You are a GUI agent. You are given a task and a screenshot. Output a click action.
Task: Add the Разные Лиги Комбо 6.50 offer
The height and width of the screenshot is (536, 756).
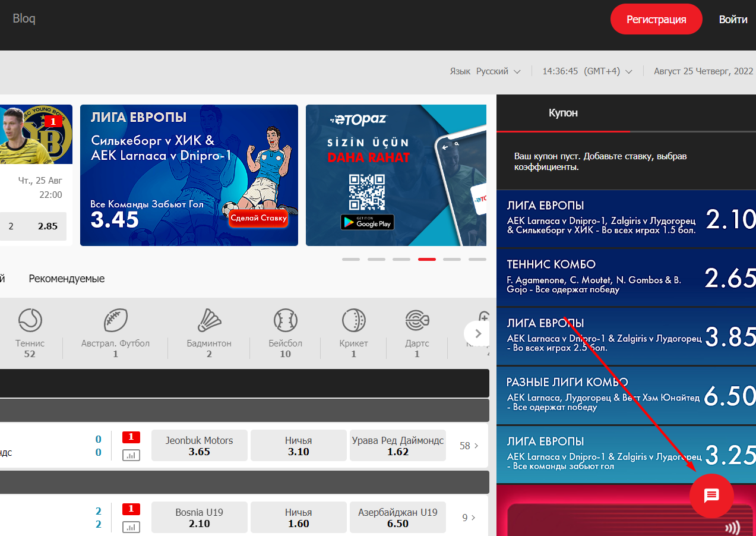pos(626,396)
